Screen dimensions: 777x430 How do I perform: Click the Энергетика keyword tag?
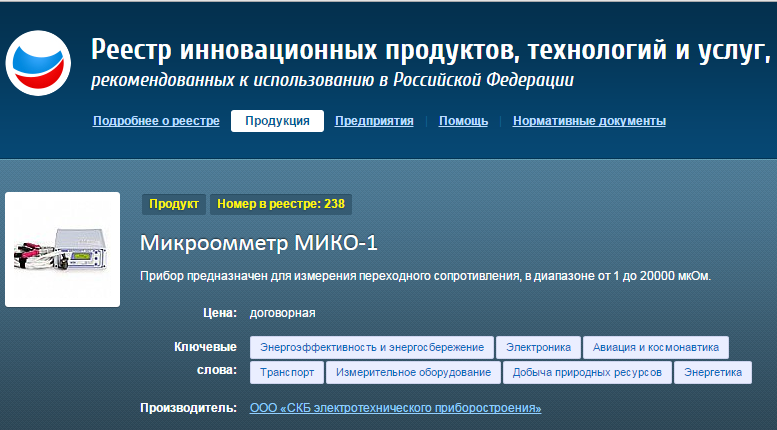click(713, 373)
